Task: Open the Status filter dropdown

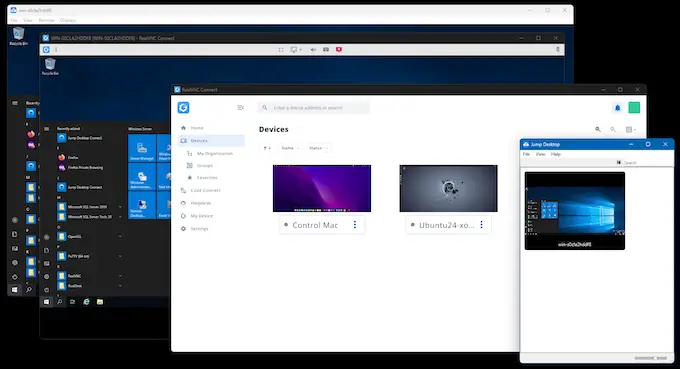Action: [x=318, y=148]
